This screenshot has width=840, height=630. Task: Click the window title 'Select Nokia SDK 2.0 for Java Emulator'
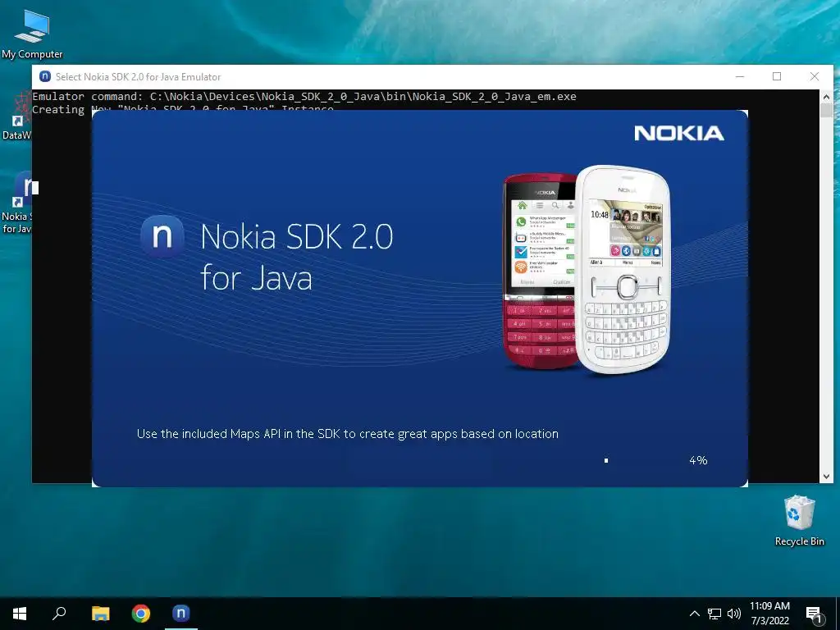point(138,76)
